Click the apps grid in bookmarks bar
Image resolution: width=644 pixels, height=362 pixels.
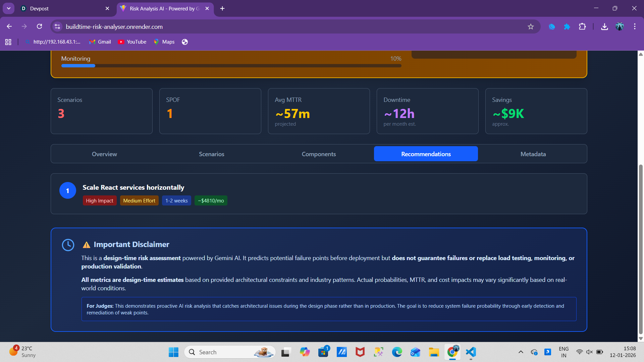coord(8,42)
